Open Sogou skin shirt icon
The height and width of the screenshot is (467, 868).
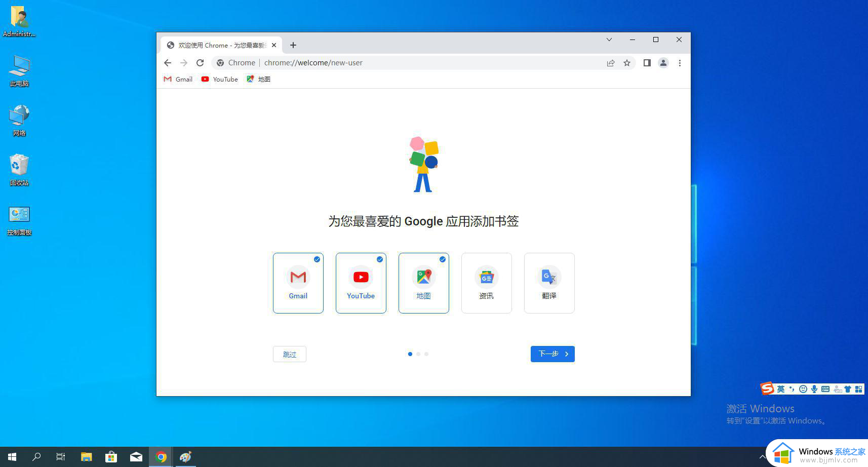coord(848,389)
